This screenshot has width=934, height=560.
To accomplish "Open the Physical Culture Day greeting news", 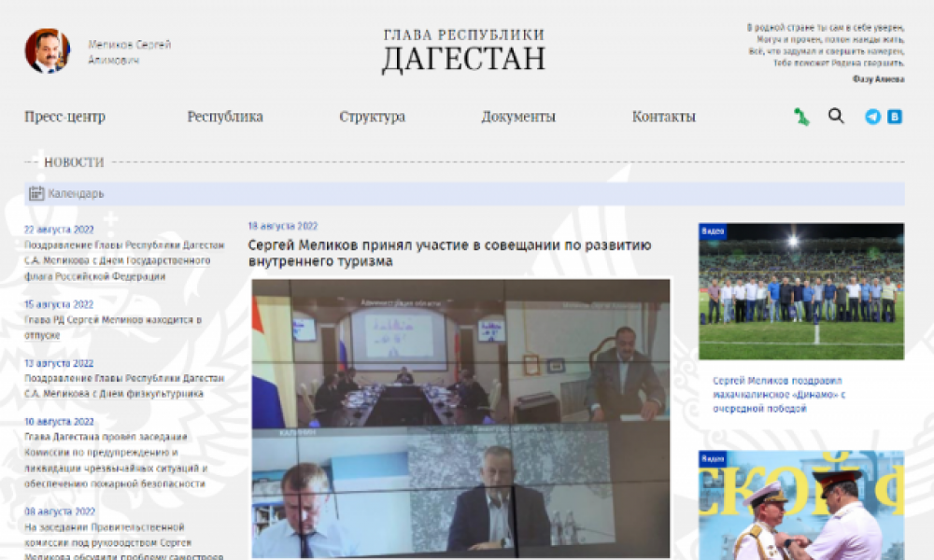I will (x=123, y=386).
